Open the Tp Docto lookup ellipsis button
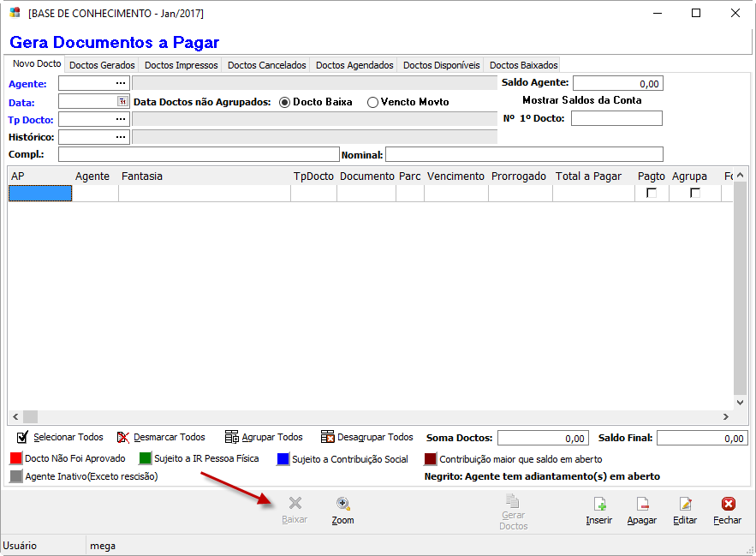The width and height of the screenshot is (756, 556). coord(120,119)
